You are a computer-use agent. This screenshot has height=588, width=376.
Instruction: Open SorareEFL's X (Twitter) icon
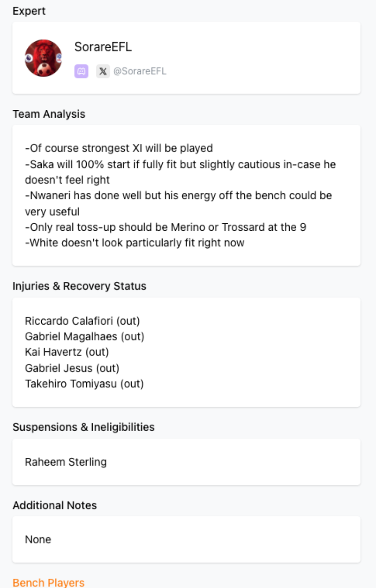coord(103,71)
